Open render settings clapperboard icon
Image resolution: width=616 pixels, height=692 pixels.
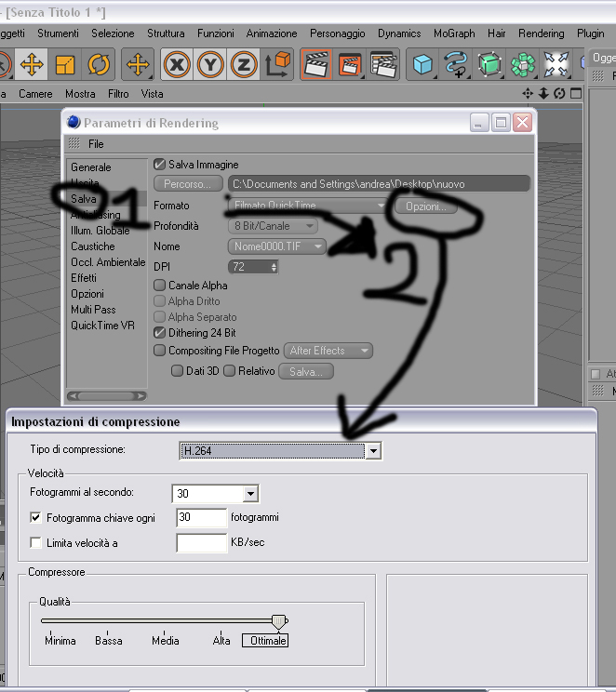[383, 64]
